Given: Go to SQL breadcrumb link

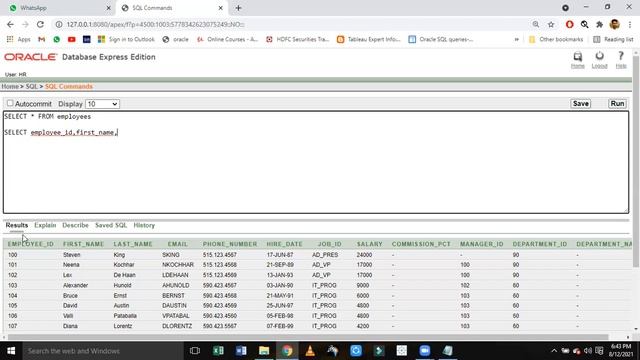Looking at the screenshot, I should [31, 87].
